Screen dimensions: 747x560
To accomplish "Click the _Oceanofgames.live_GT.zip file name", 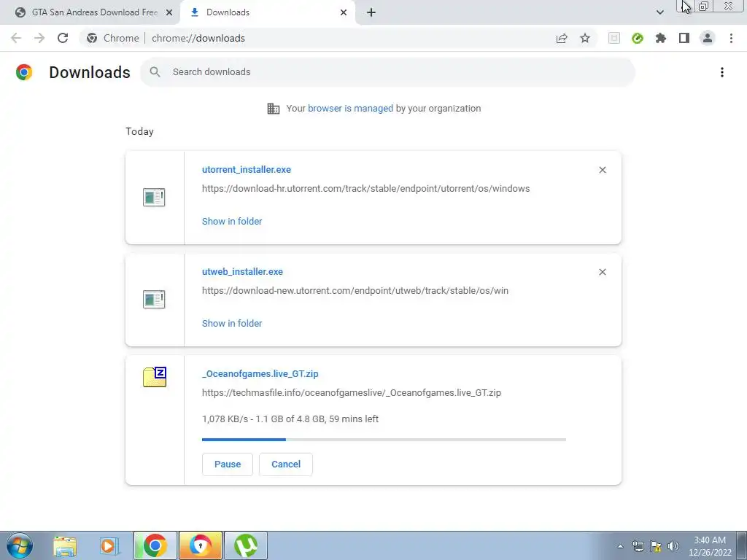I will (260, 374).
